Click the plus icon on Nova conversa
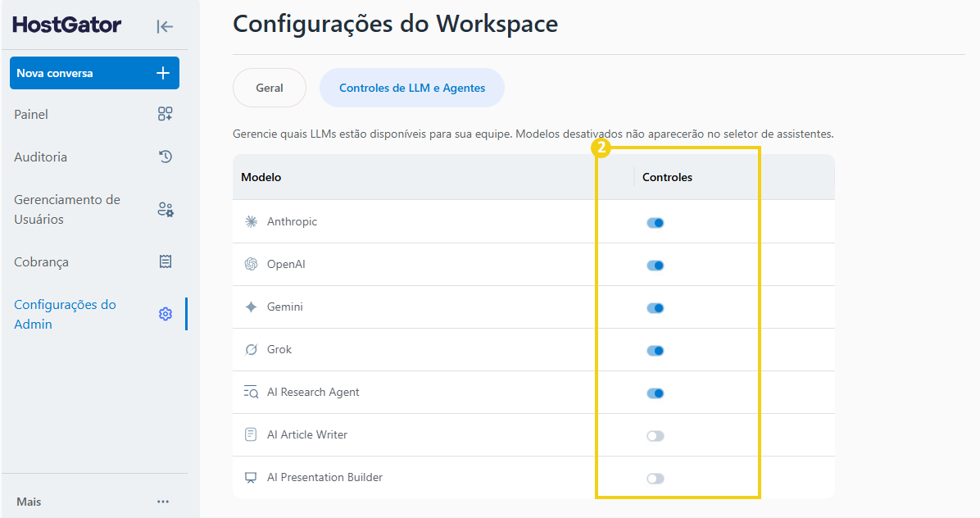This screenshot has width=980, height=518. pyautogui.click(x=163, y=73)
